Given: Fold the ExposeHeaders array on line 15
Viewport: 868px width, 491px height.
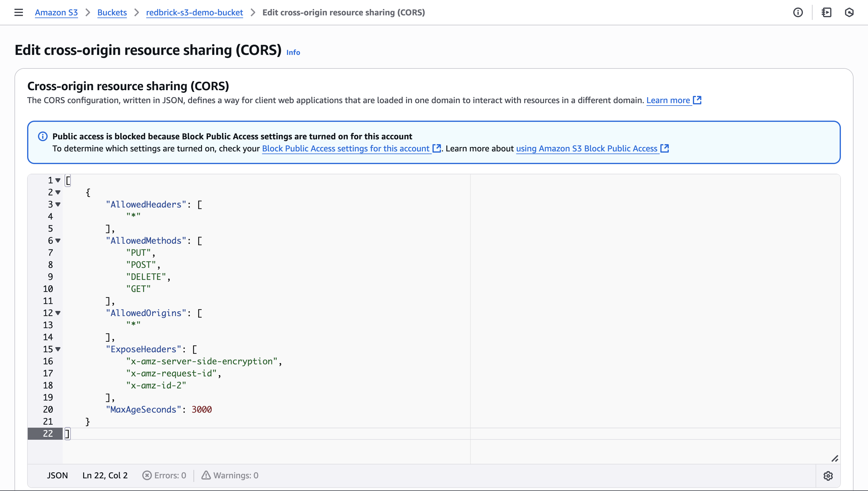Looking at the screenshot, I should click(x=58, y=349).
